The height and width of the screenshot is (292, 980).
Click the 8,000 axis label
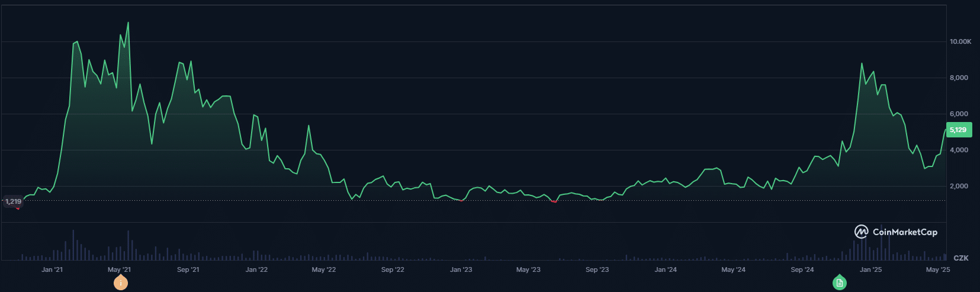point(959,78)
